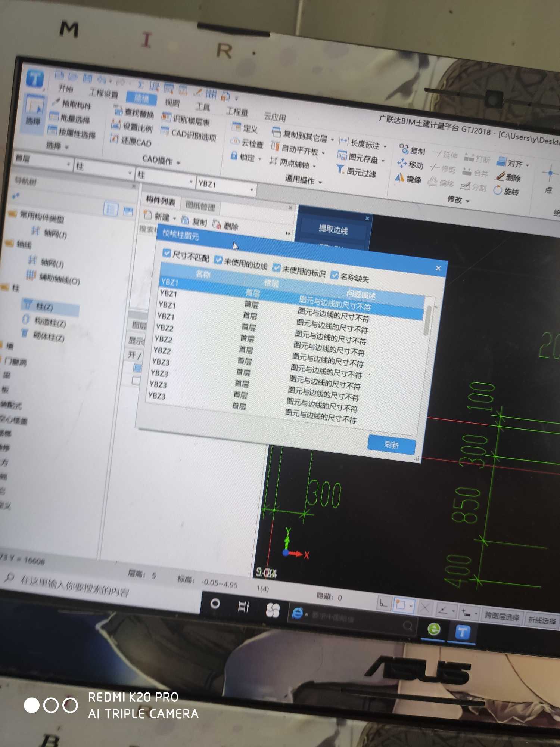Click 折线选择 in status bar
Screen dimensions: 560x747
coord(542,621)
